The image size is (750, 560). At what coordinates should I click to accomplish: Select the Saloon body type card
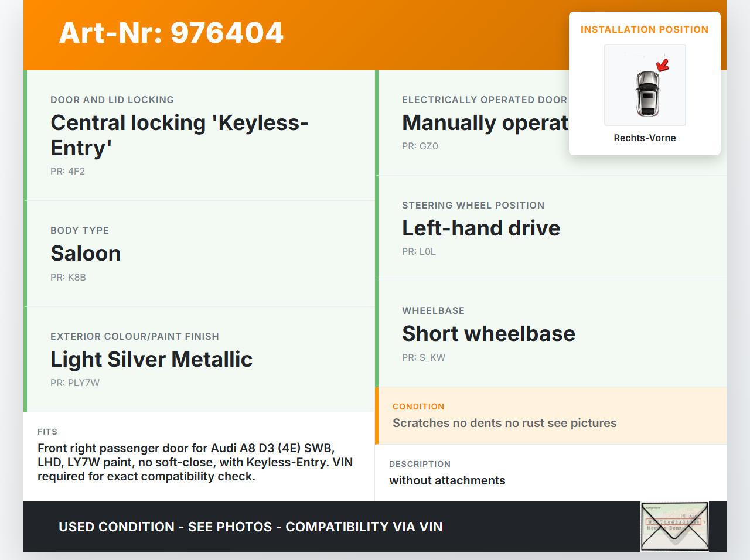199,254
